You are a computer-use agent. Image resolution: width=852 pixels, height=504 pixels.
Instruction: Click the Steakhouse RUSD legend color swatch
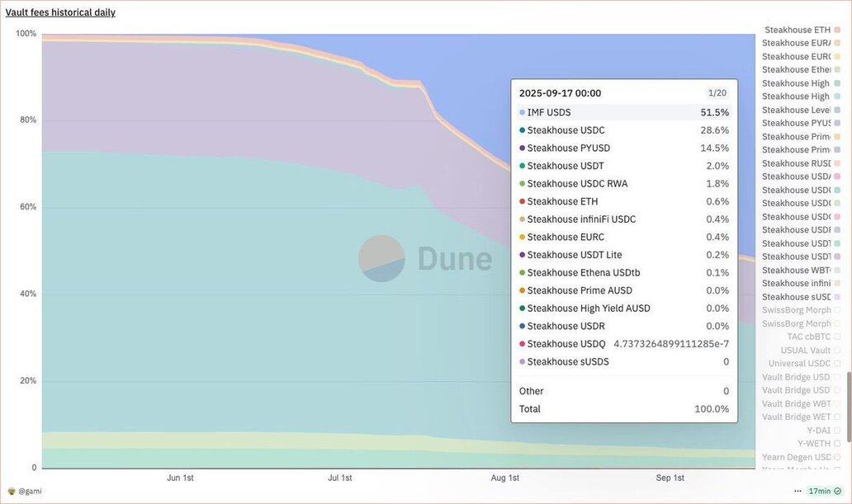[x=837, y=163]
